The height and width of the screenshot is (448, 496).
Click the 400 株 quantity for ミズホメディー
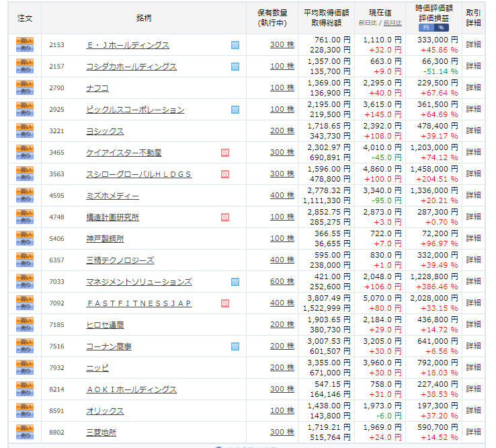click(282, 195)
